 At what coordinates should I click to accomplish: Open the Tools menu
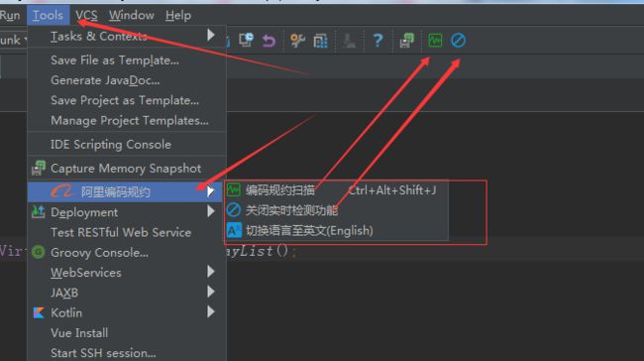pos(49,15)
